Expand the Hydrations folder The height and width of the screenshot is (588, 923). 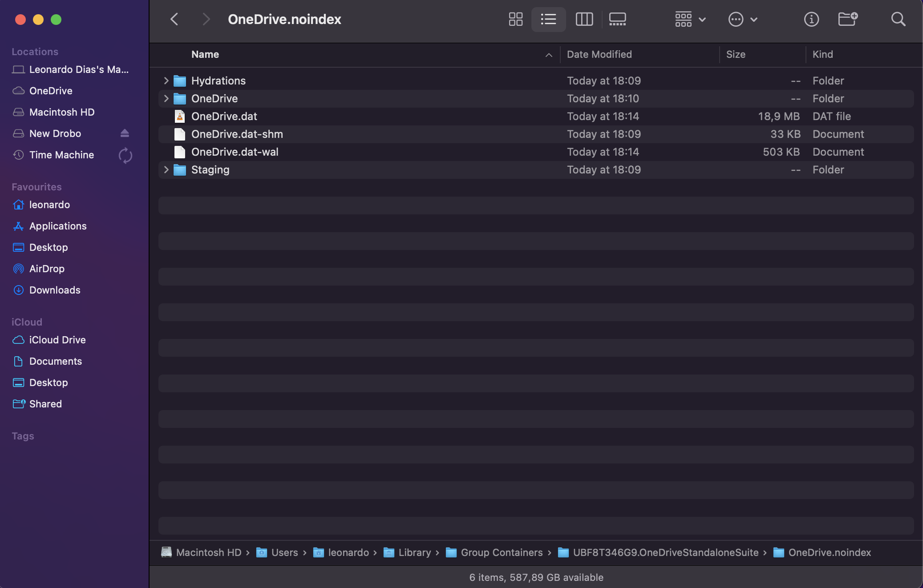click(x=166, y=81)
